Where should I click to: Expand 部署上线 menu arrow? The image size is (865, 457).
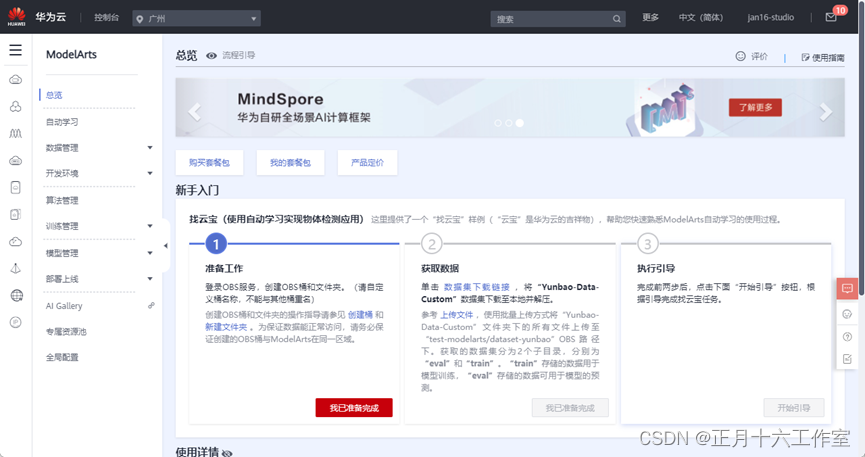[x=150, y=279]
